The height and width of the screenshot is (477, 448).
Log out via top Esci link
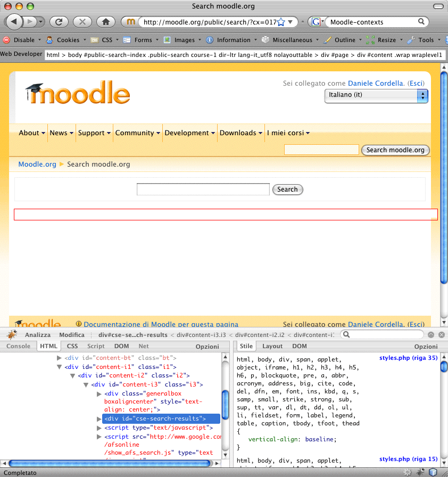[x=416, y=84]
